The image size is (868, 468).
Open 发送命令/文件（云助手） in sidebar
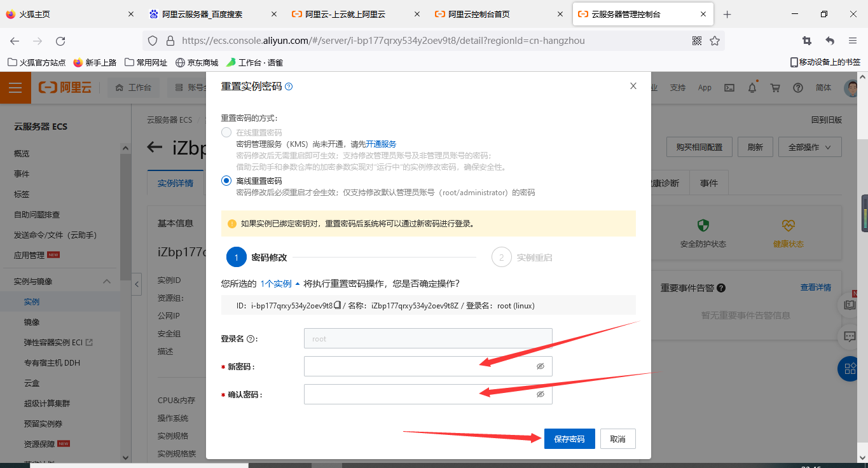pos(55,235)
